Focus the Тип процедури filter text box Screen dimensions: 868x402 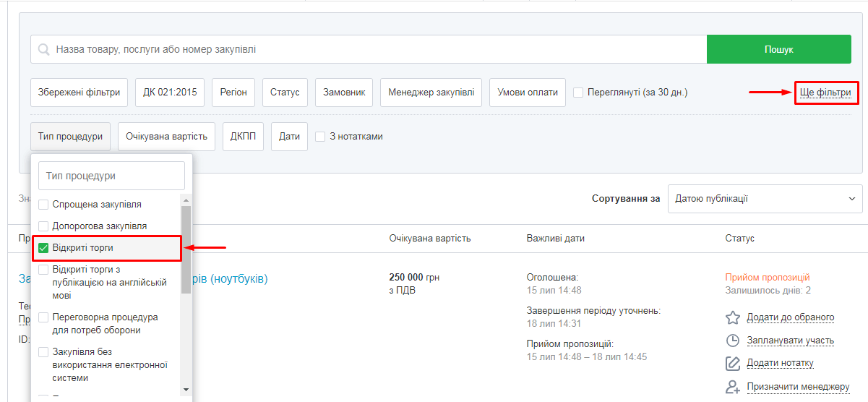tap(111, 176)
